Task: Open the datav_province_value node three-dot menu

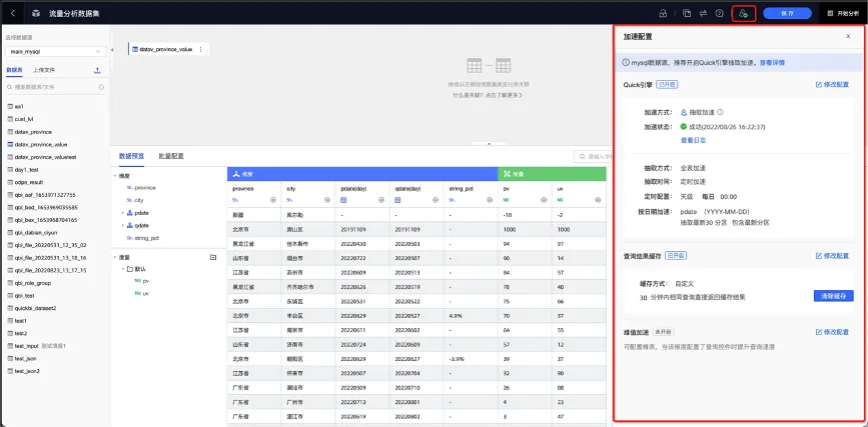Action: pos(200,49)
